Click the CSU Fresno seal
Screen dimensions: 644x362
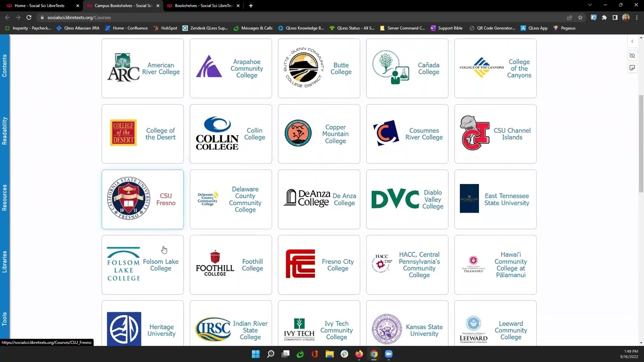(129, 199)
